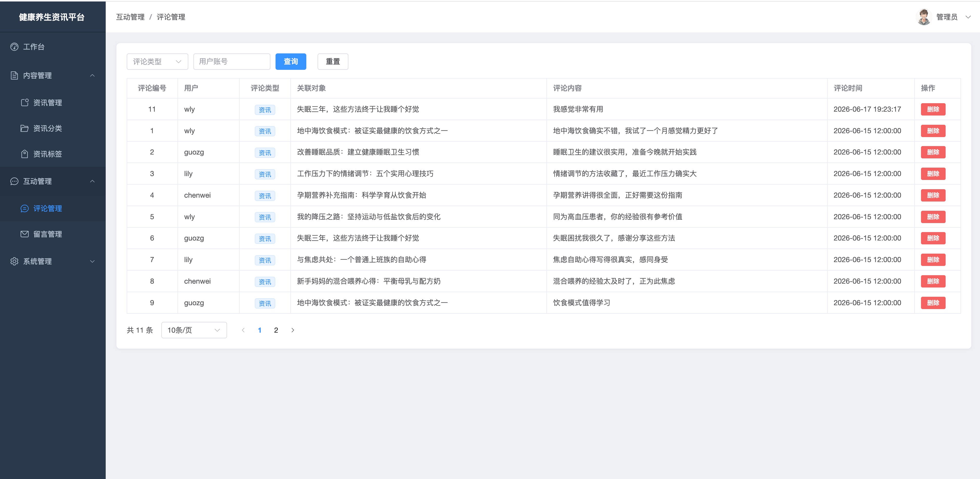Click the 重置 reset button

[332, 62]
